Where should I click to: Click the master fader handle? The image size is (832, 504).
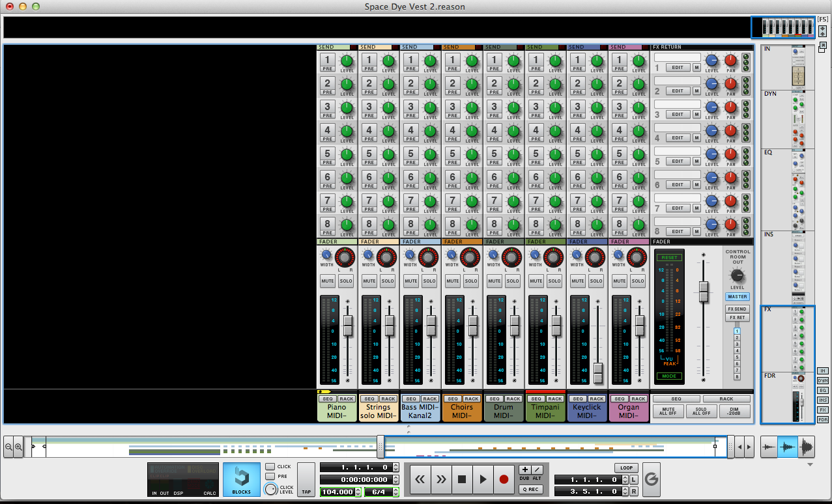[x=703, y=292]
